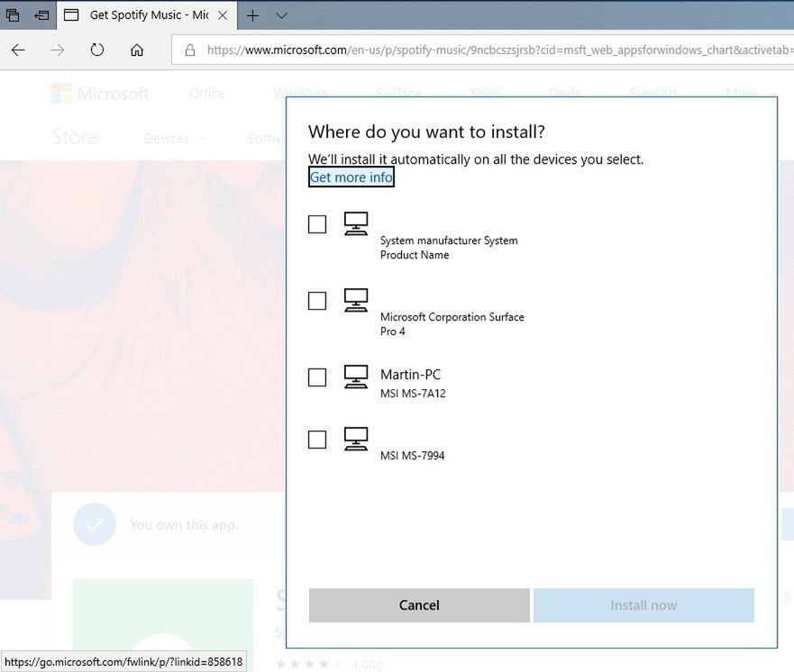The image size is (794, 672).
Task: Click the Martin-PC computer icon
Action: (356, 377)
